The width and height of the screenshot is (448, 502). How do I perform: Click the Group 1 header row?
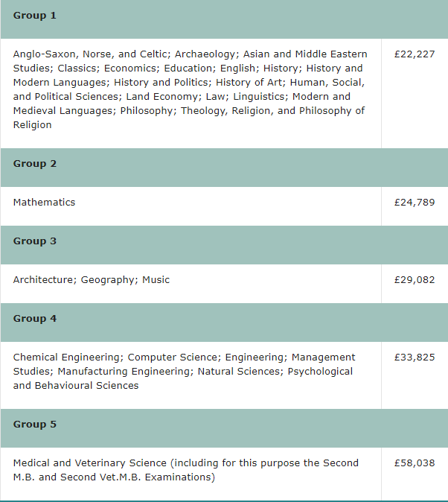point(224,19)
